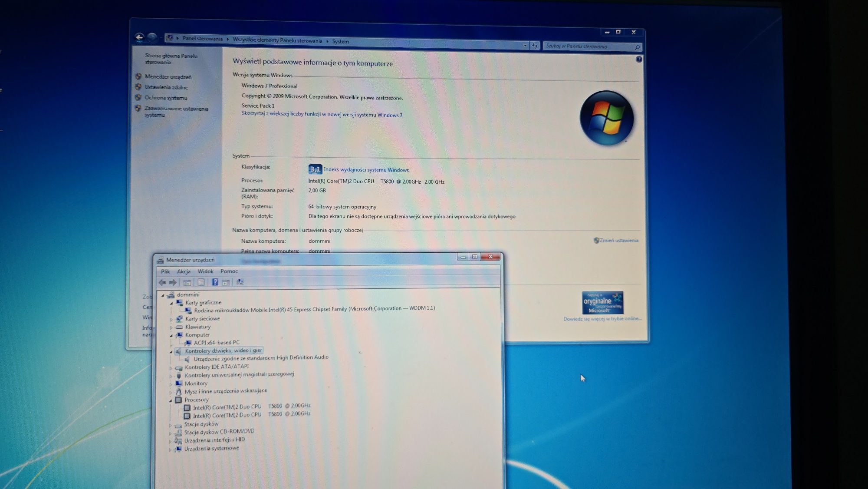
Task: Click the speaker icon of the 'High Definition Audio' device
Action: point(187,359)
